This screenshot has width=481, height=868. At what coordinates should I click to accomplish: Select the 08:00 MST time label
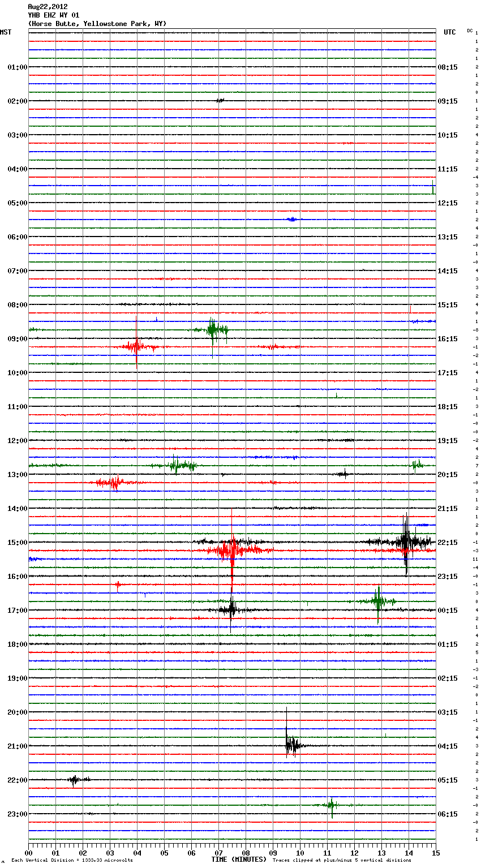(18, 305)
